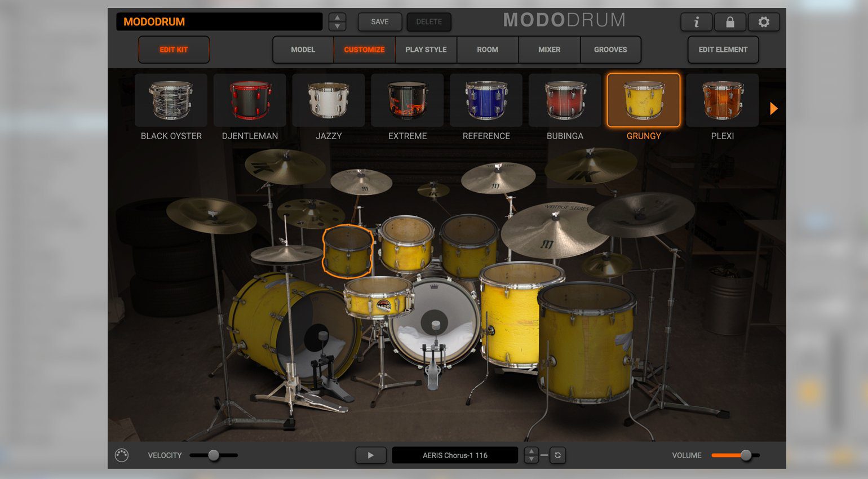868x479 pixels.
Task: Toggle the interface lock icon
Action: point(730,21)
